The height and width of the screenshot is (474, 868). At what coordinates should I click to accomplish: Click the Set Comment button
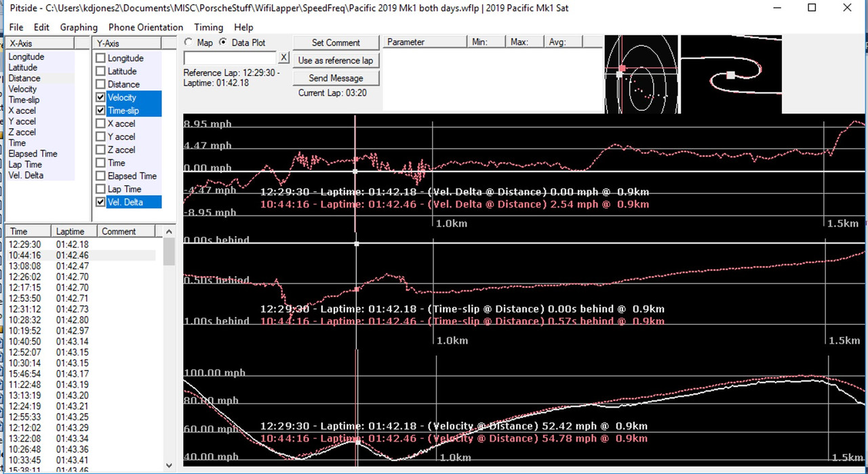coord(336,43)
